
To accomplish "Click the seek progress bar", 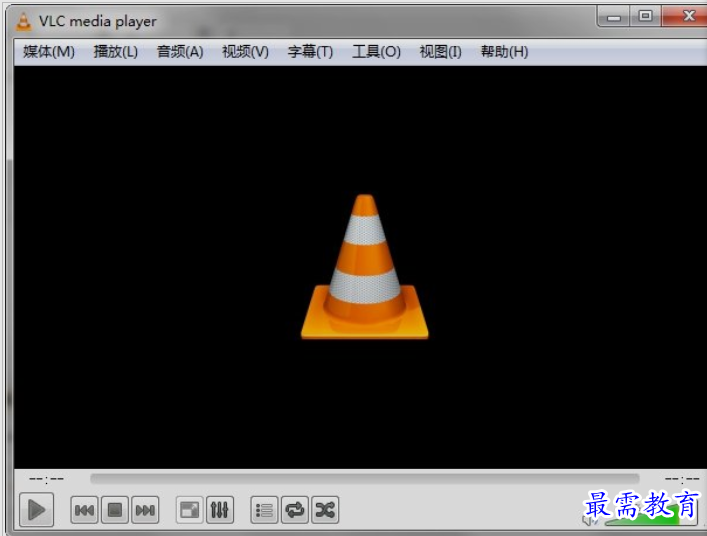I will click(364, 478).
